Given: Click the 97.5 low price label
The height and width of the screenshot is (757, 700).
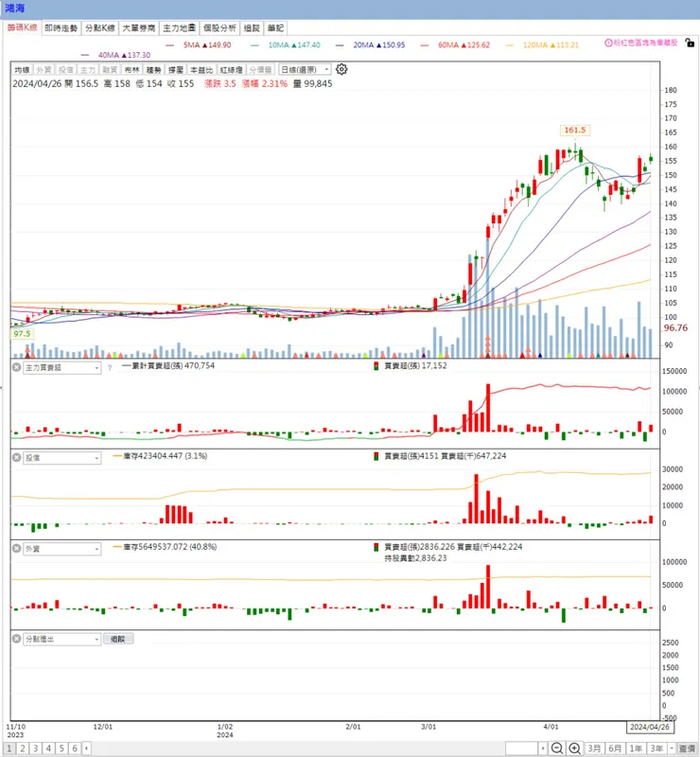Looking at the screenshot, I should point(22,334).
